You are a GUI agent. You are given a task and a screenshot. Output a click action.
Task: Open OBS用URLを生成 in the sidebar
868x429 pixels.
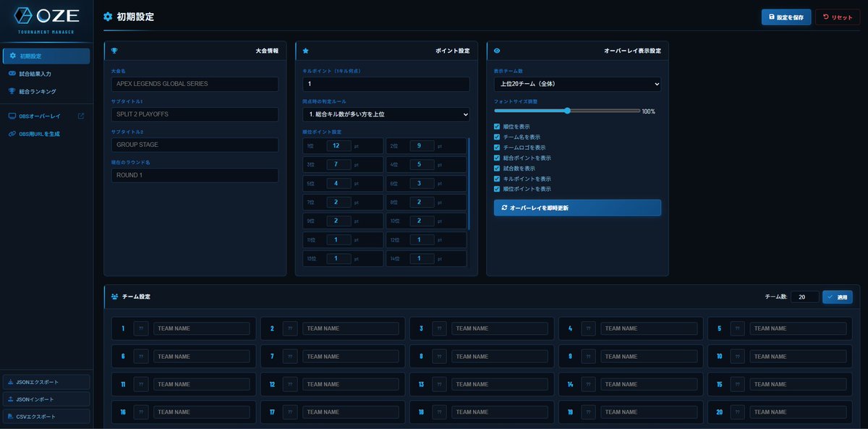click(46, 134)
